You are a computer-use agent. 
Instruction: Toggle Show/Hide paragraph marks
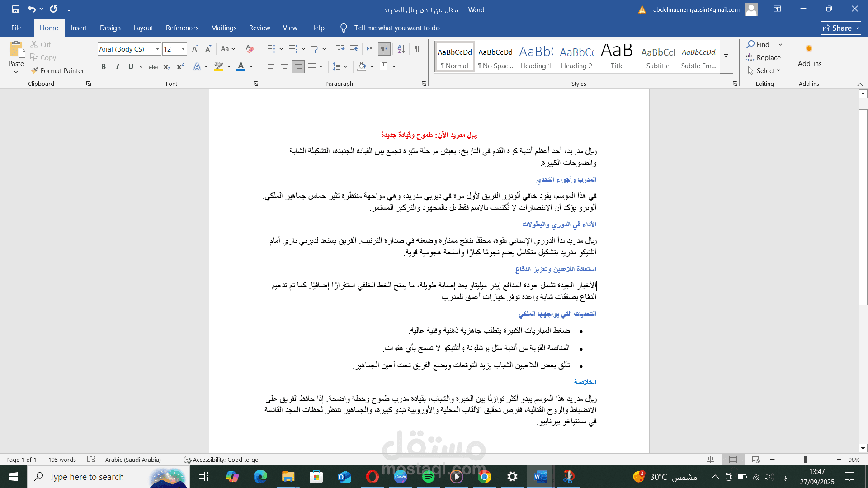pos(417,49)
